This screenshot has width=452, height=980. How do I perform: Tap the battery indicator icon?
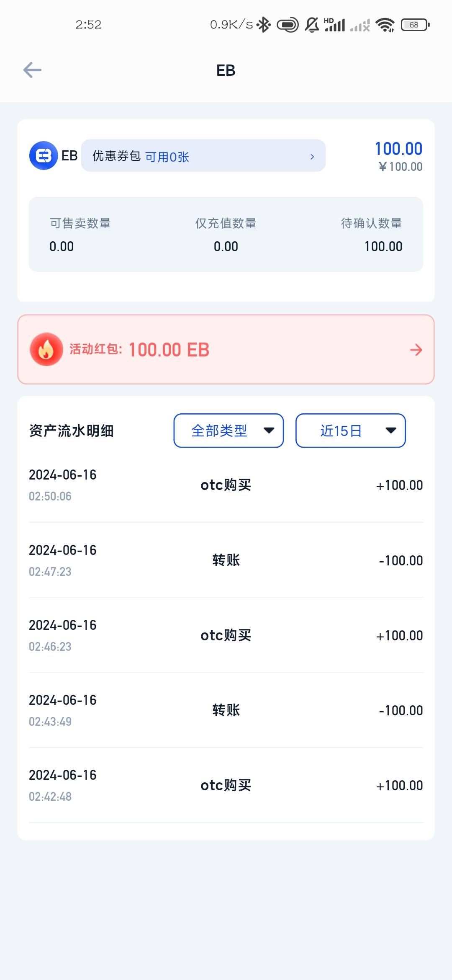click(415, 25)
